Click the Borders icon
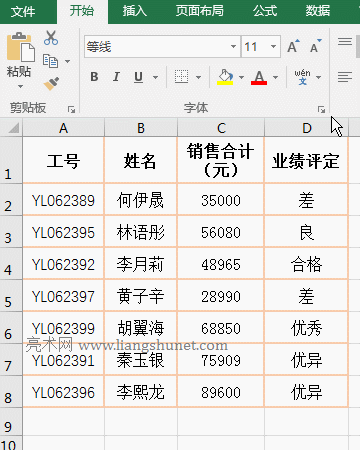360x450 pixels. (181, 77)
